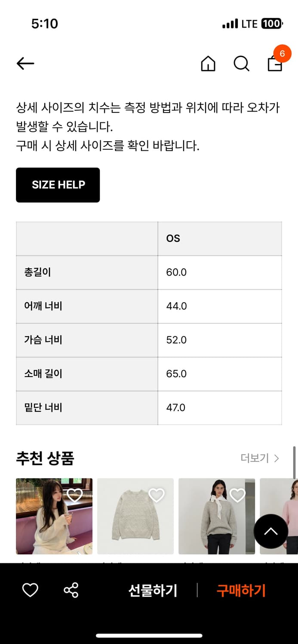This screenshot has height=644, width=298.
Task: Open the shopping bag with 6 items
Action: 274,64
